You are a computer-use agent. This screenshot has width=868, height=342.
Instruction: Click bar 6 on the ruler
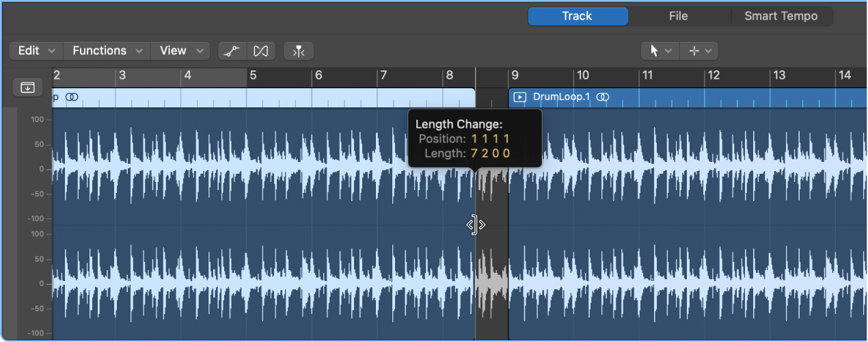(318, 75)
